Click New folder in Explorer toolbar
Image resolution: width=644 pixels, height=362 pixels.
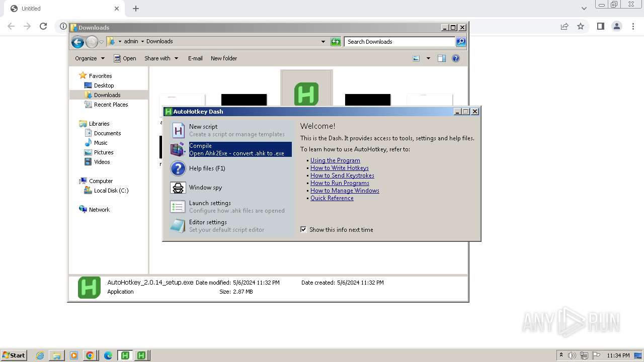tap(224, 58)
